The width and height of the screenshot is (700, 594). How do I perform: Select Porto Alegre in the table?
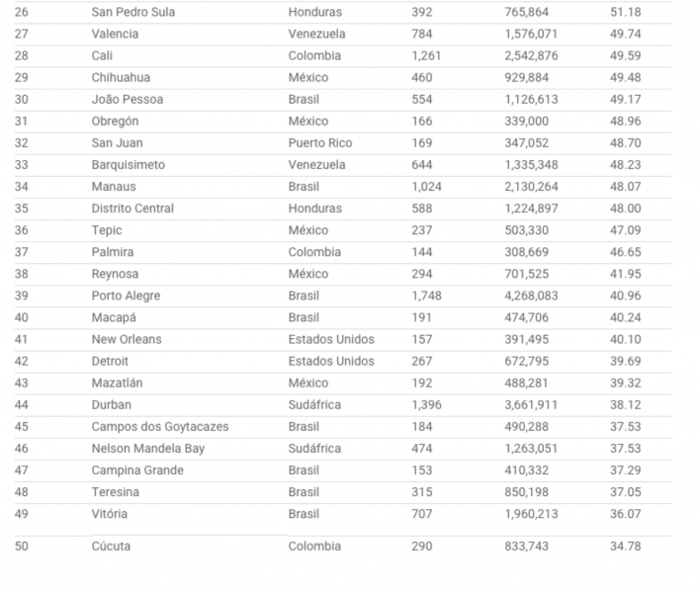126,296
